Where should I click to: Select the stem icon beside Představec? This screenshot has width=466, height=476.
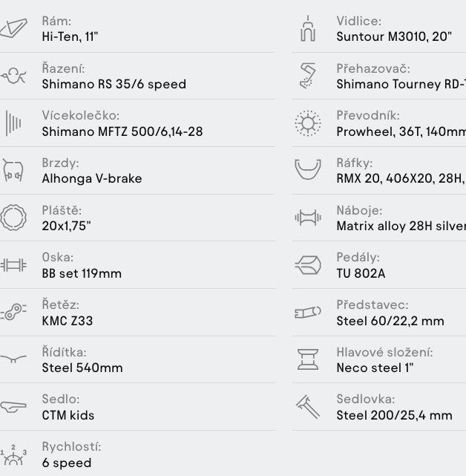coord(308,312)
